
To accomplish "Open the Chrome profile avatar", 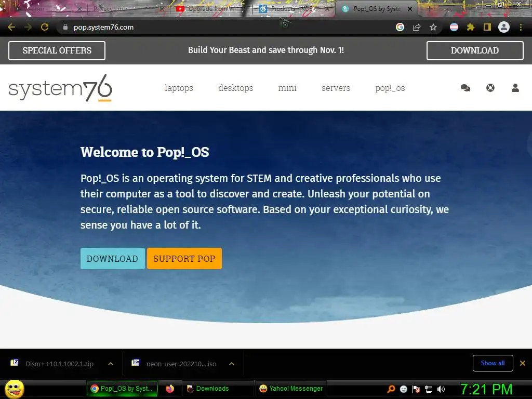I will click(x=504, y=27).
